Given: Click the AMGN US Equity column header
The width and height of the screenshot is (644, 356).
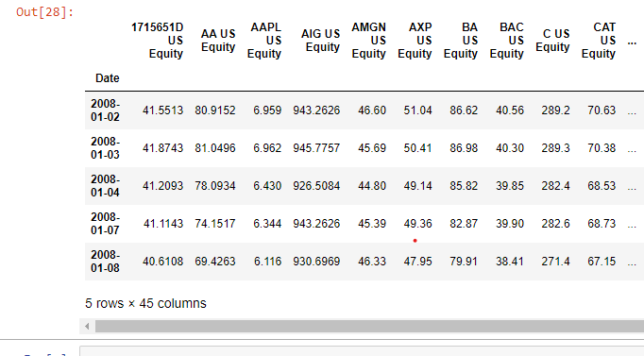Looking at the screenshot, I should click(x=369, y=41).
